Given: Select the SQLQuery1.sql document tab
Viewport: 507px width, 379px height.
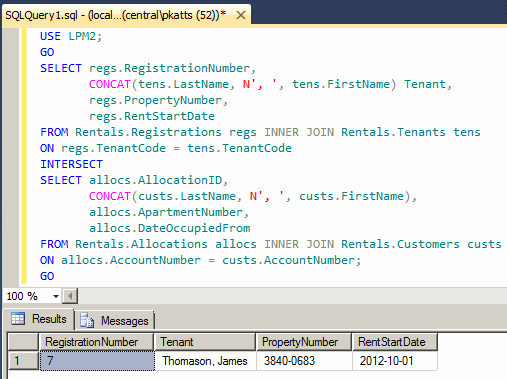Looking at the screenshot, I should (x=126, y=15).
